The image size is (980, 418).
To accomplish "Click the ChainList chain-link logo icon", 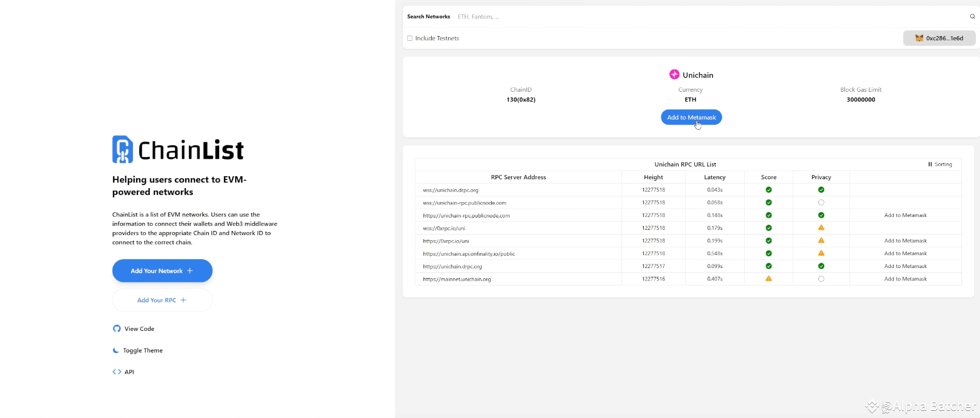I will click(123, 149).
